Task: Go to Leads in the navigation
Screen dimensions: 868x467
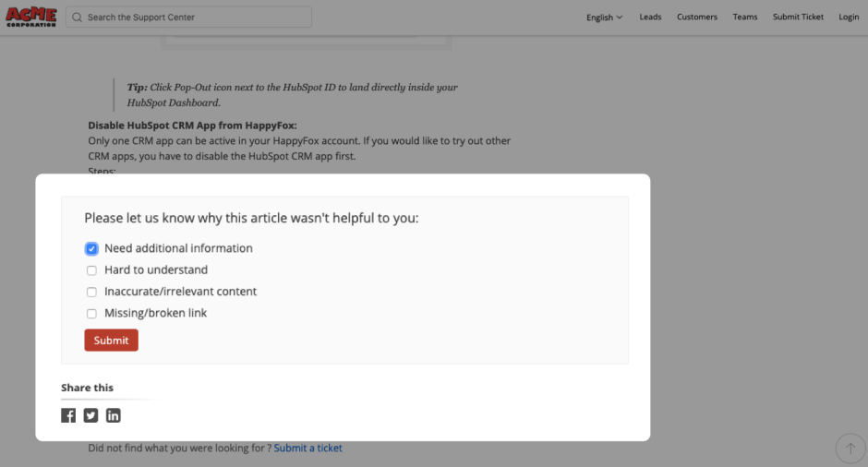Action: [650, 18]
